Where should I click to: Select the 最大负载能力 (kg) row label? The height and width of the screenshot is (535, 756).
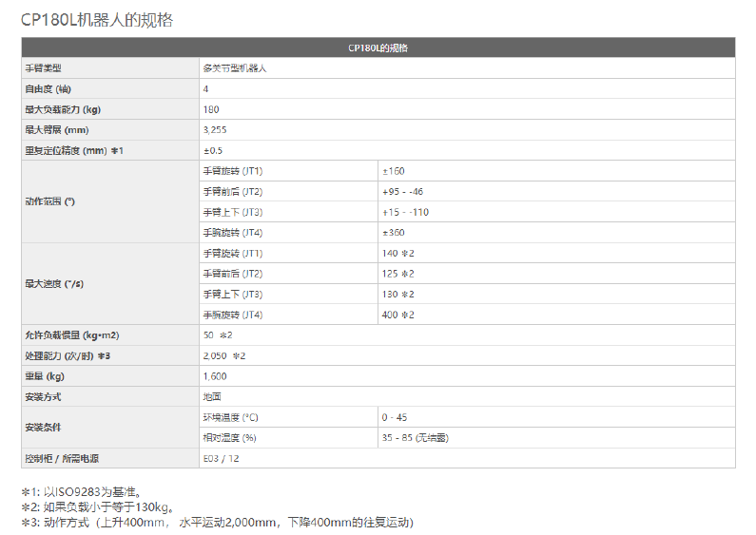click(63, 109)
